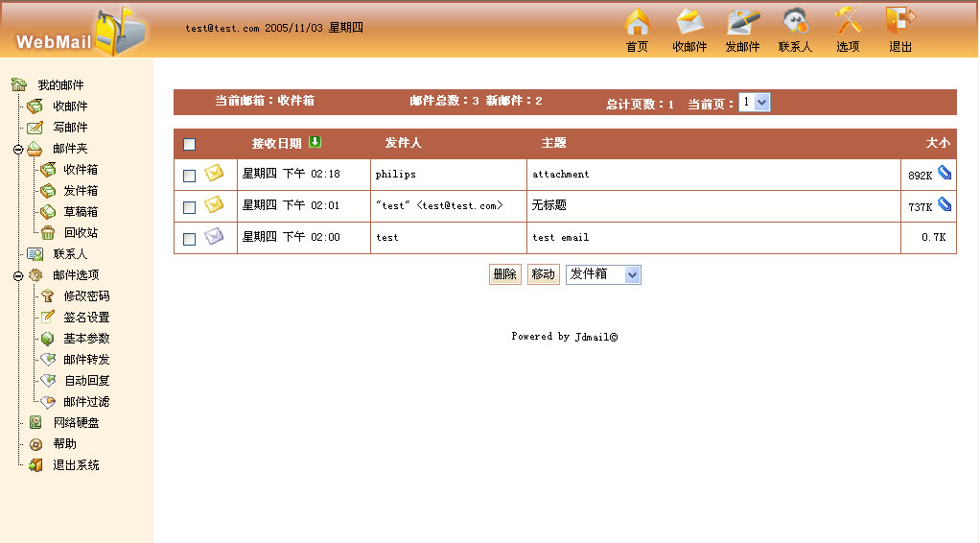Screen dimensions: 980x543
Task: Select the checkbox for the test email row
Action: tap(189, 238)
